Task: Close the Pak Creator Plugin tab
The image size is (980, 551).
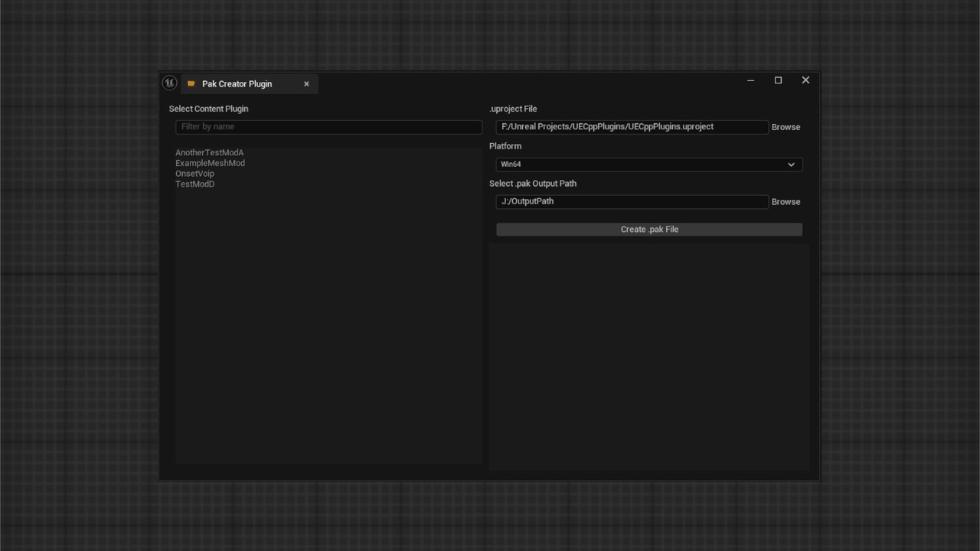Action: 306,83
